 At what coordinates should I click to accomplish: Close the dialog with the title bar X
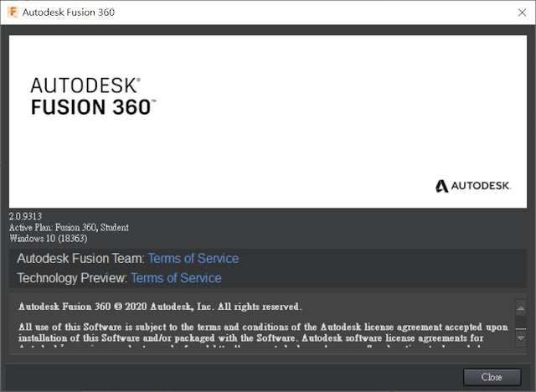tap(522, 13)
